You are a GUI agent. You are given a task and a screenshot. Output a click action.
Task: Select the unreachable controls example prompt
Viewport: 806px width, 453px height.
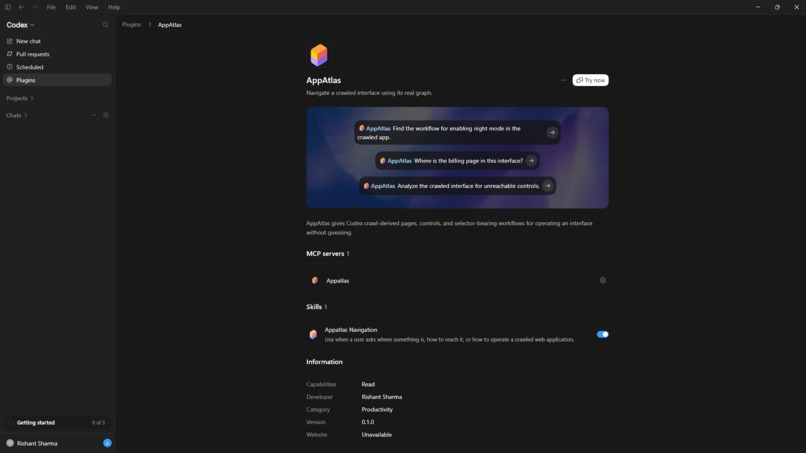coord(457,186)
